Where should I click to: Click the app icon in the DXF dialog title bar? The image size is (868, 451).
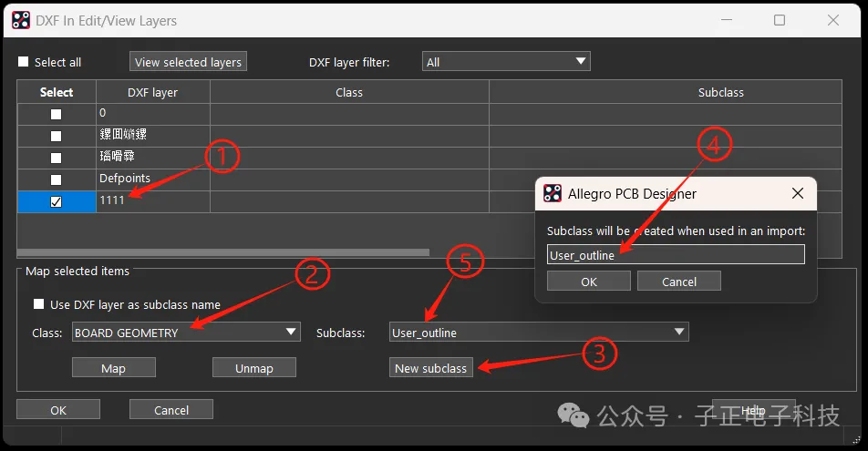pyautogui.click(x=21, y=20)
